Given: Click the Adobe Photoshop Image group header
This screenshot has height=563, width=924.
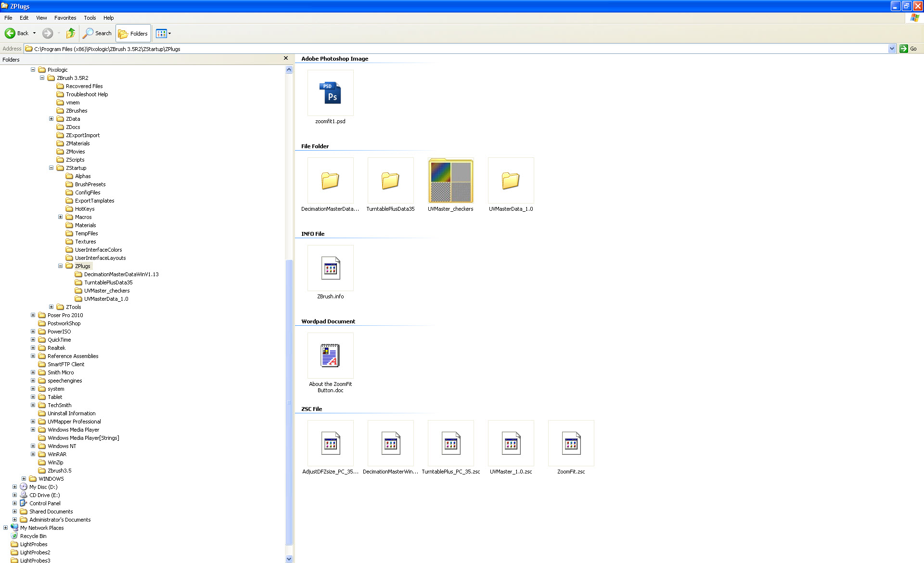Looking at the screenshot, I should click(x=334, y=59).
